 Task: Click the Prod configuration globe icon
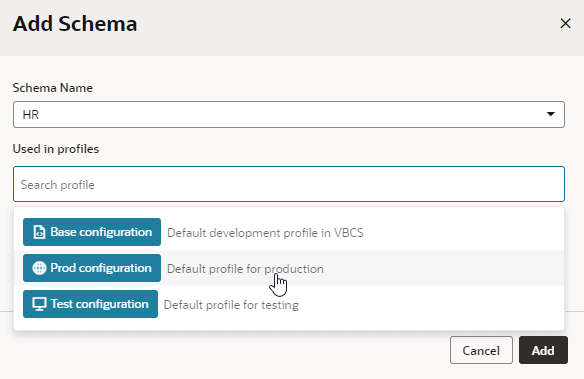39,268
